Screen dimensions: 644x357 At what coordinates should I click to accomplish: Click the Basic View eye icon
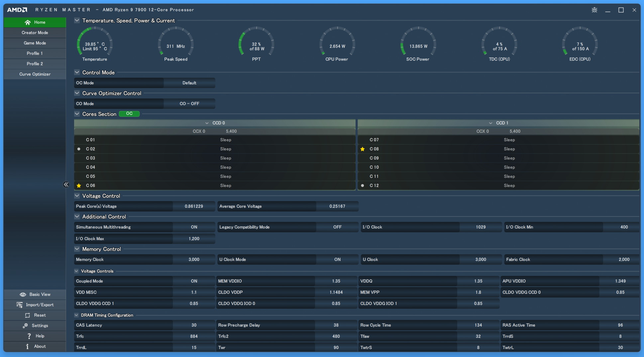[x=23, y=295]
